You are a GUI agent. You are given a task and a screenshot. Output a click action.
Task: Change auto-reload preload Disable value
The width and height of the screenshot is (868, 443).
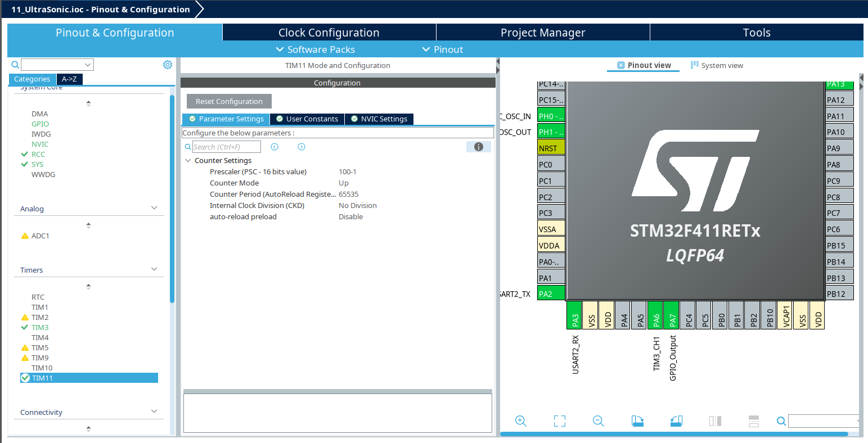coord(350,216)
